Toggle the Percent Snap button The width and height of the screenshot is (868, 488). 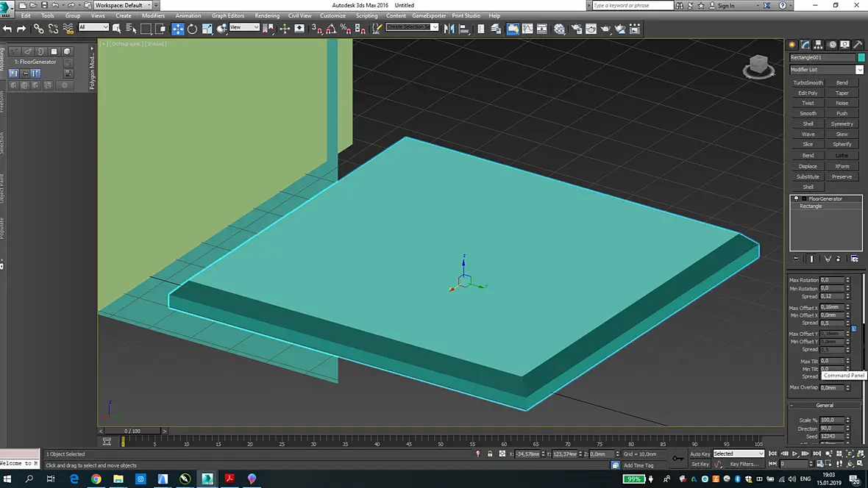[346, 29]
